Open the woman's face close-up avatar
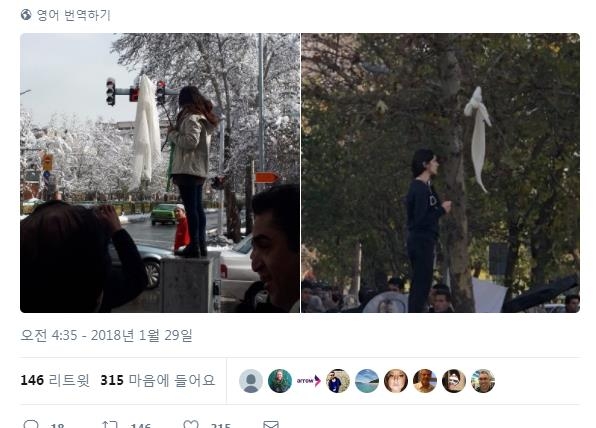596x428 pixels. click(396, 380)
